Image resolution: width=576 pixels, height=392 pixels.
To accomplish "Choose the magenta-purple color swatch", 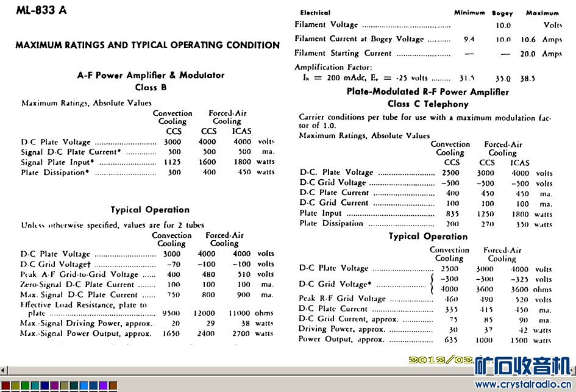I will (x=55, y=386).
